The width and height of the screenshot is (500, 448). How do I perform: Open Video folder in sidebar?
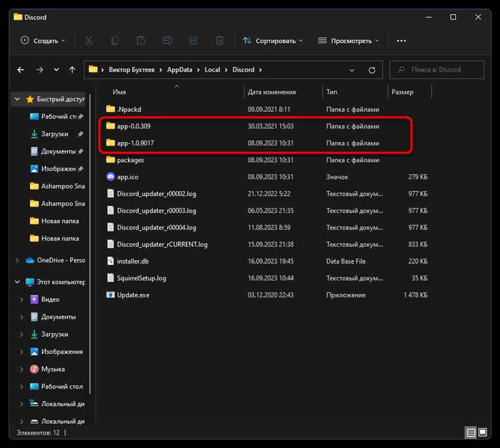tap(45, 299)
